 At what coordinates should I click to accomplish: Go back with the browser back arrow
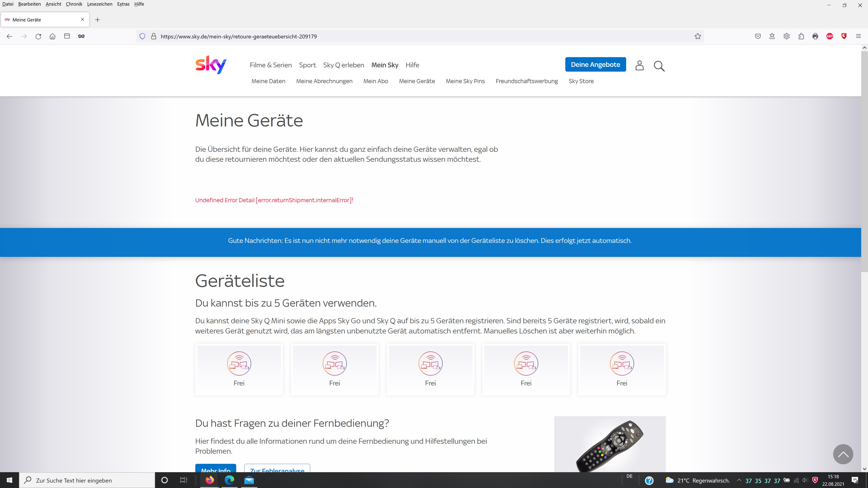[9, 36]
